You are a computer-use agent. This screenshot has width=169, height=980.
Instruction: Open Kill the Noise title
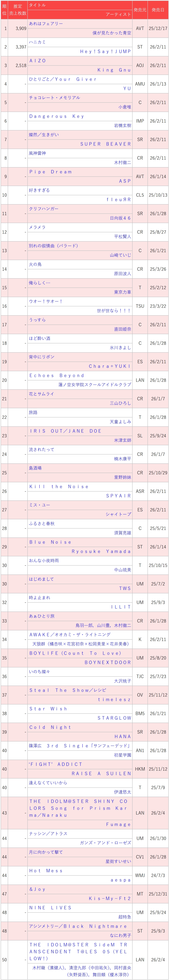(x=59, y=487)
